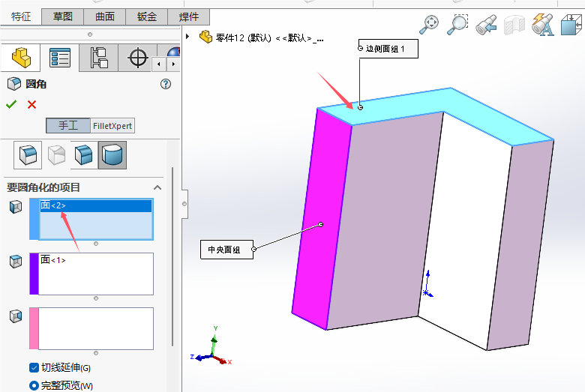Open View Orientation cube icon

(x=571, y=25)
